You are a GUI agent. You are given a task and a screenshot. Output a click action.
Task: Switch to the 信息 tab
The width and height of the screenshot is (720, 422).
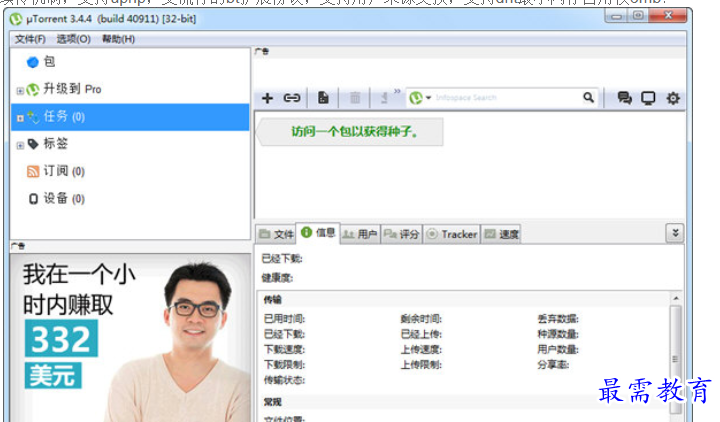(318, 233)
